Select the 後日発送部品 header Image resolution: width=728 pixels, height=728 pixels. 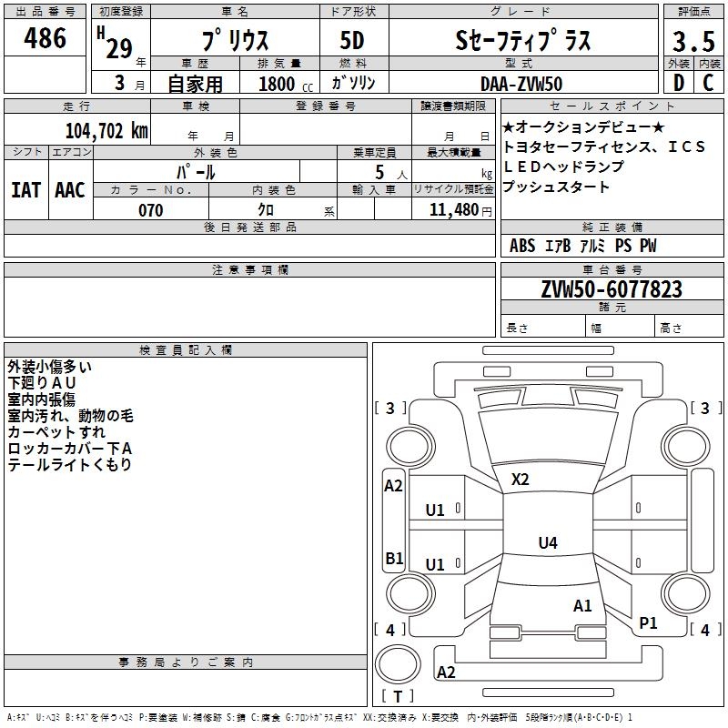click(249, 227)
